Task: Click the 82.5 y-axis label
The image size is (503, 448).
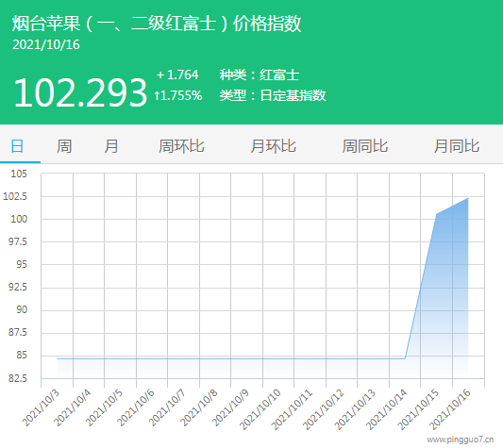Action: [18, 378]
